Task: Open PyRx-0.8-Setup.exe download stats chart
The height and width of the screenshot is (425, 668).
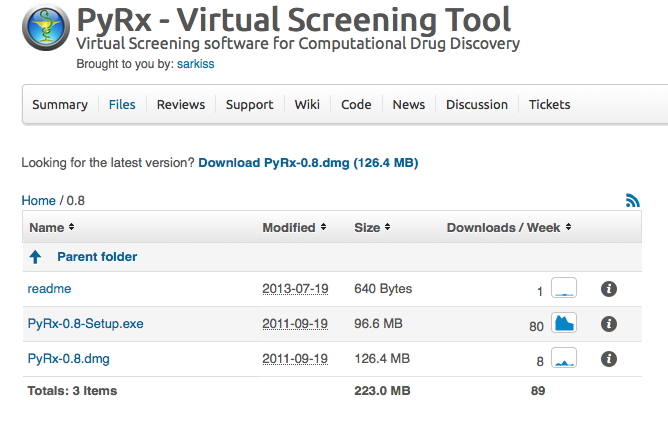Action: (564, 323)
